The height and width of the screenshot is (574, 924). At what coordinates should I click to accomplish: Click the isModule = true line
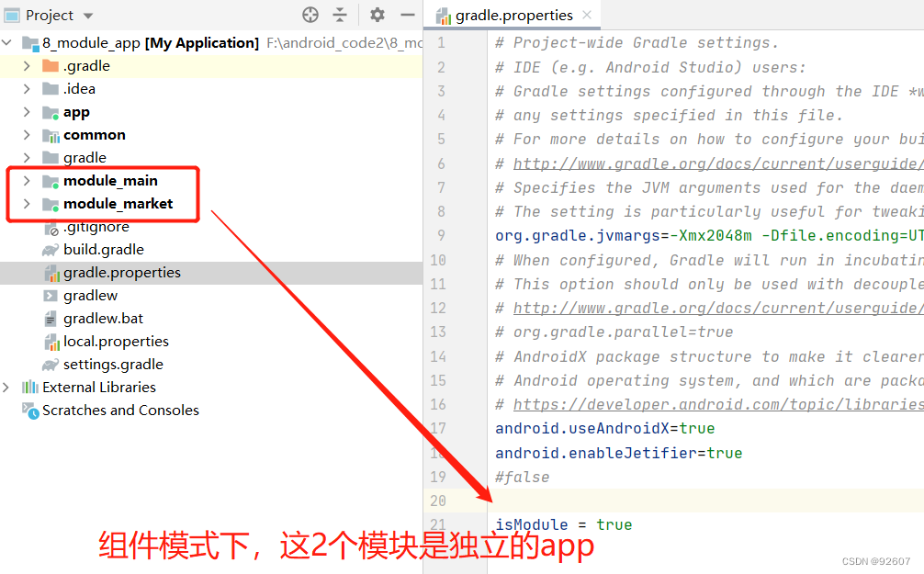pos(563,524)
